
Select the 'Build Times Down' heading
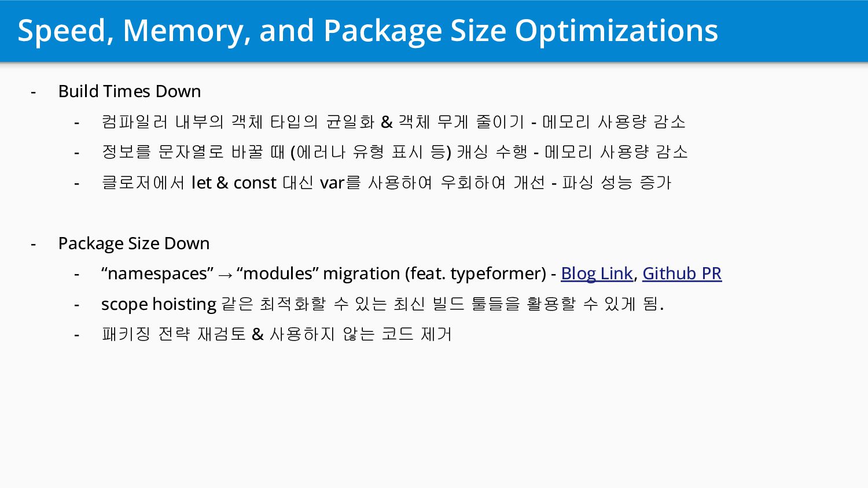[x=130, y=91]
